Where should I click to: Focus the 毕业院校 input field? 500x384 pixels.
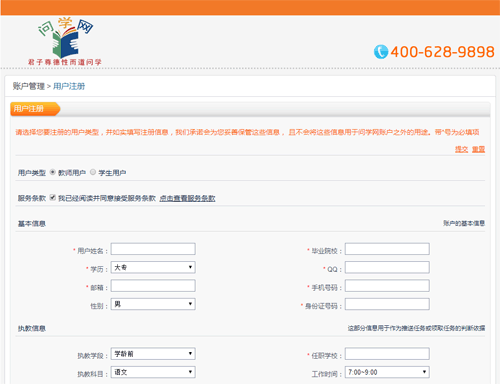coord(387,249)
